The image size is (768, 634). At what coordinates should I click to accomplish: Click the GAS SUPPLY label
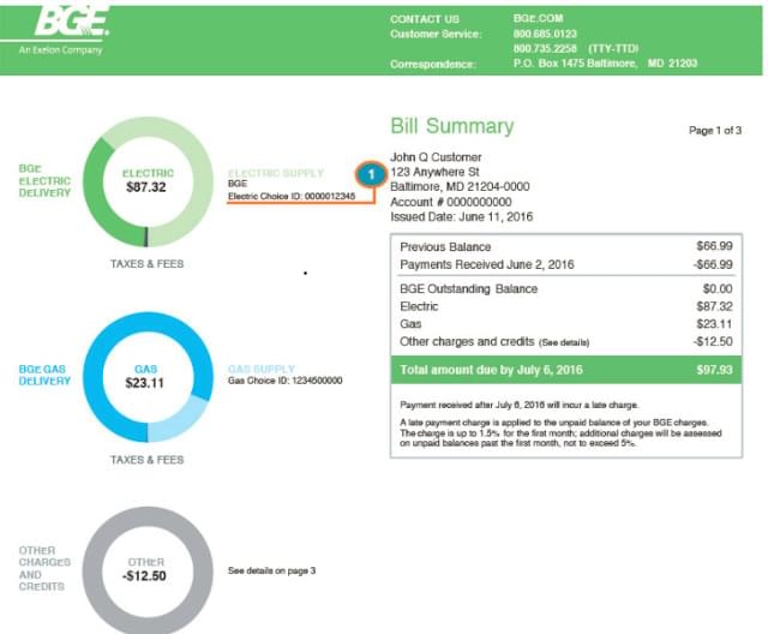[262, 369]
